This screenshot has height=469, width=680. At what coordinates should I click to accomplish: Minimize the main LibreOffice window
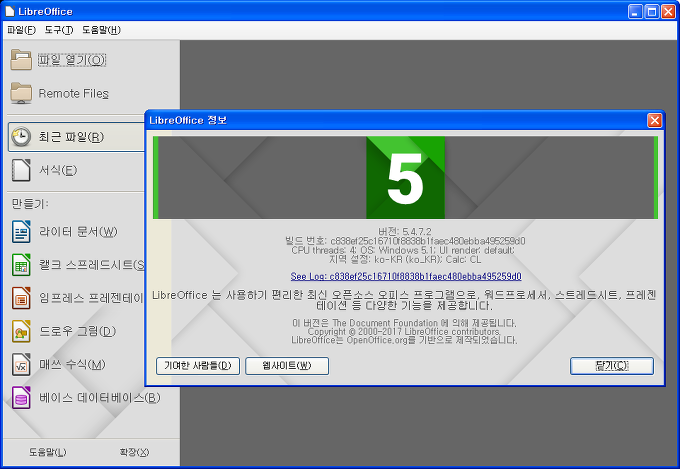[635, 11]
